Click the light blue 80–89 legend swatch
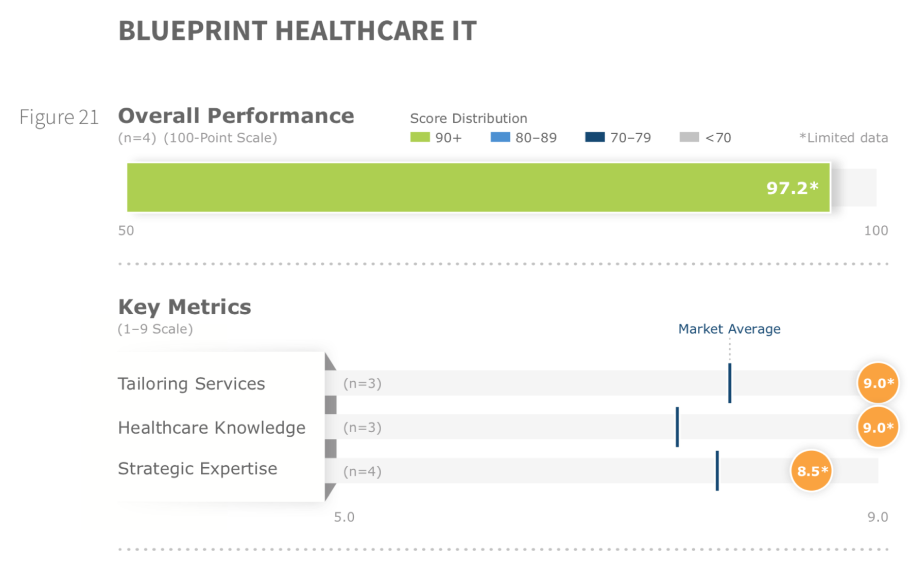The width and height of the screenshot is (924, 572). (x=500, y=137)
